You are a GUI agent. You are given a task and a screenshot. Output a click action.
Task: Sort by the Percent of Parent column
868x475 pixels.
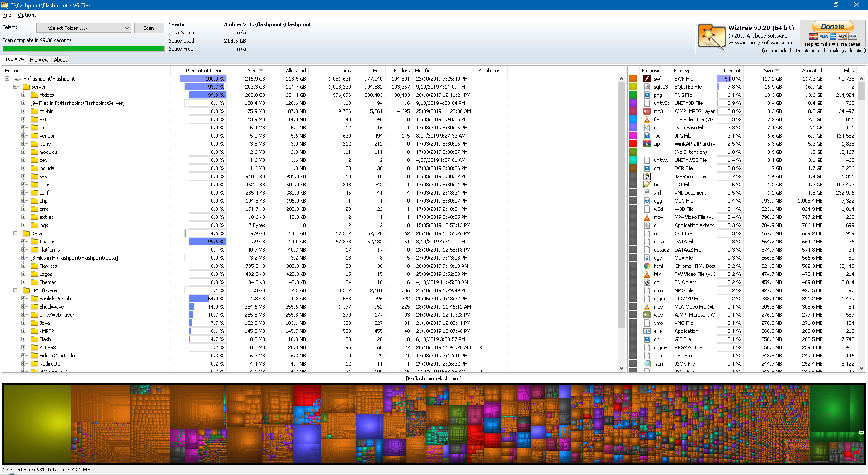pos(204,71)
